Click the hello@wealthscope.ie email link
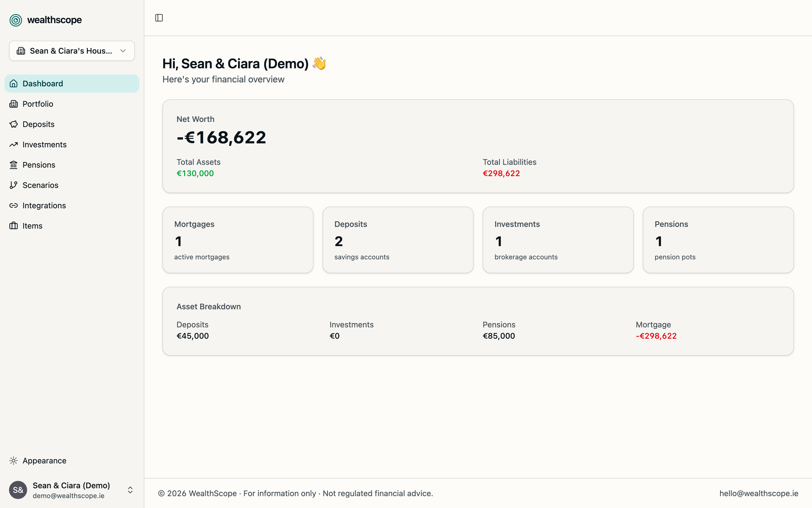This screenshot has width=812, height=508. click(759, 493)
